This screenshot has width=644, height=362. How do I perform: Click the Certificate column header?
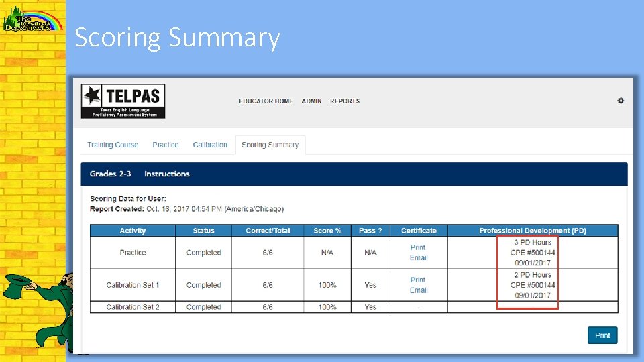[419, 231]
